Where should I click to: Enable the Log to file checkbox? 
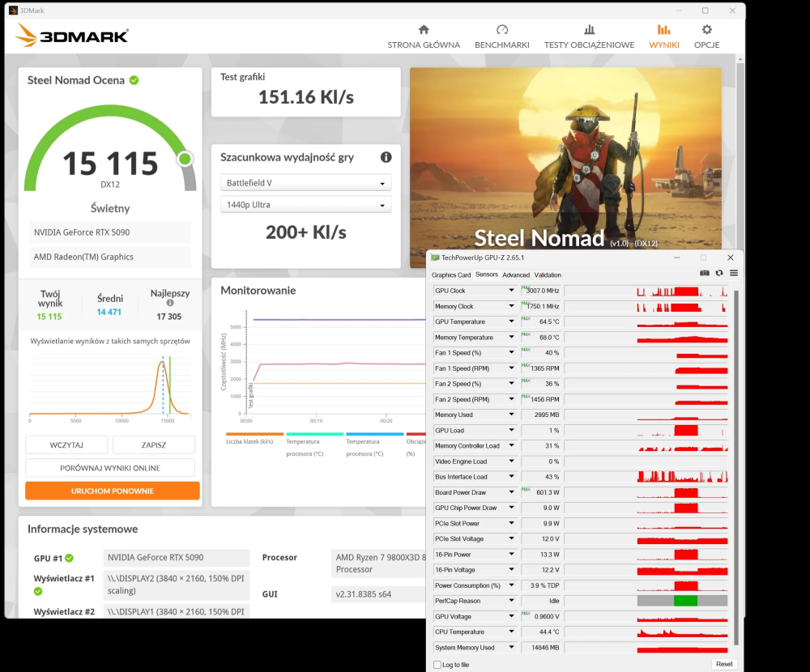[438, 665]
